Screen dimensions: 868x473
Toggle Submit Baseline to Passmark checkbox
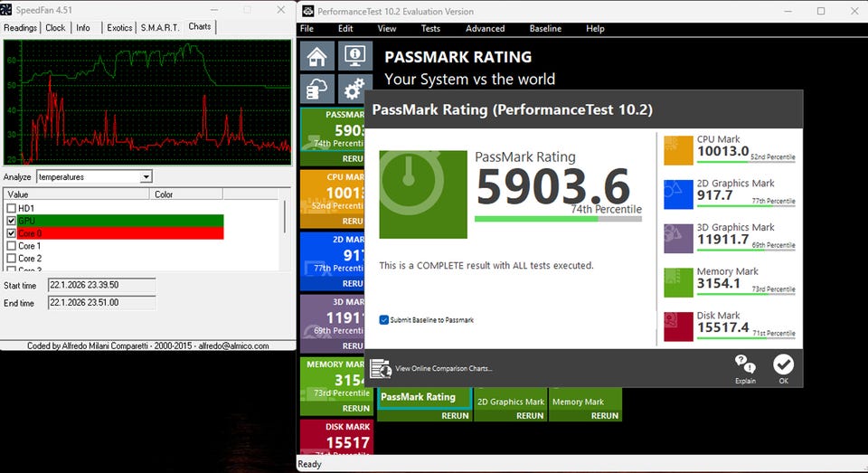(x=383, y=320)
